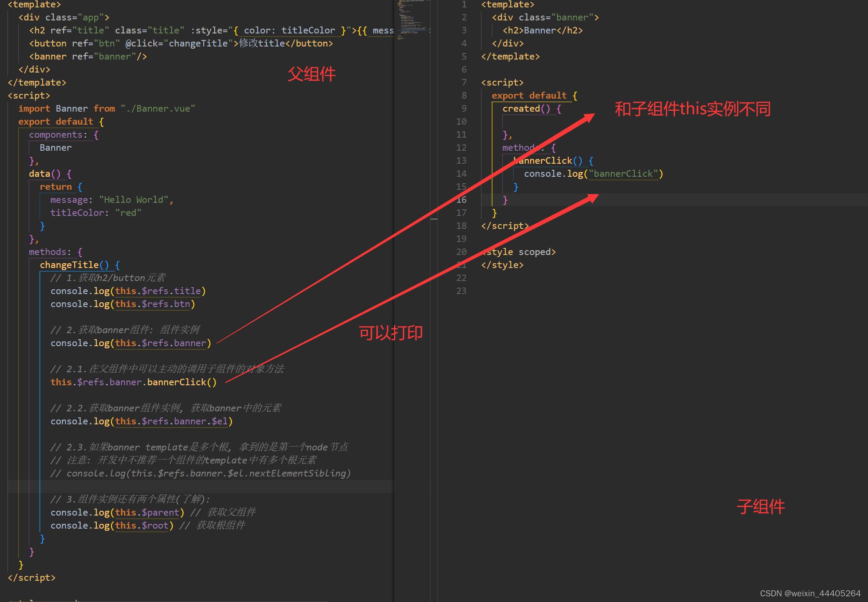The height and width of the screenshot is (602, 868).
Task: Click '<div class="app">' line
Action: click(x=64, y=17)
